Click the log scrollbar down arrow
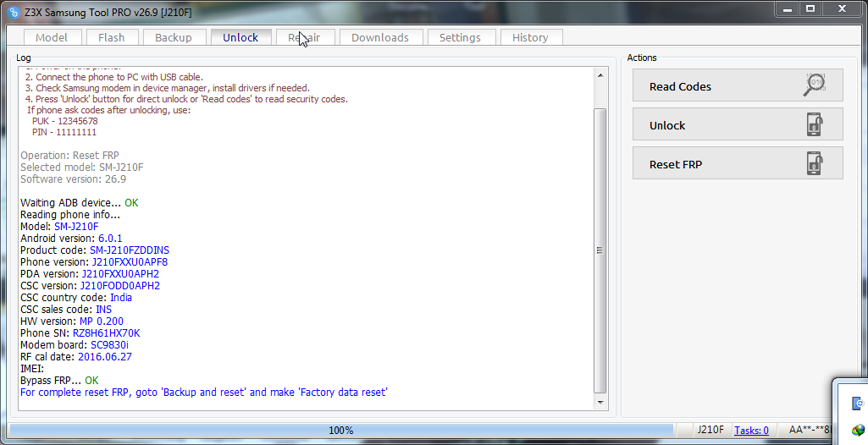The height and width of the screenshot is (445, 868). pyautogui.click(x=600, y=403)
